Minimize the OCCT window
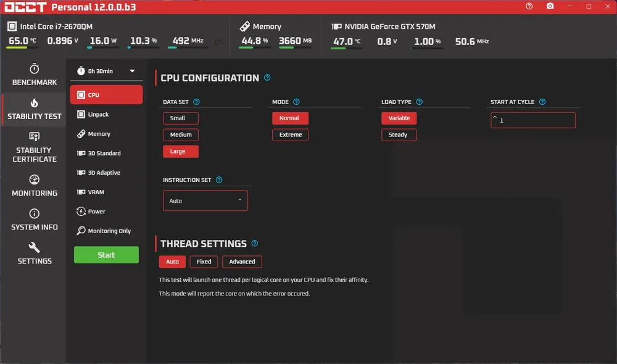Viewport: 617px width, 364px height. [x=569, y=6]
